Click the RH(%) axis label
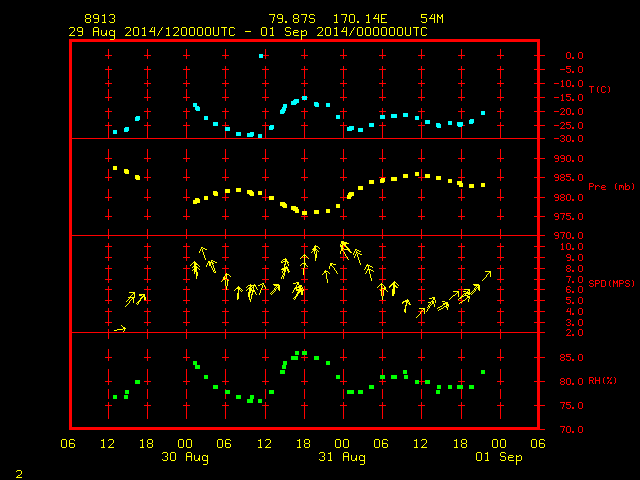The width and height of the screenshot is (640, 480). click(x=602, y=381)
